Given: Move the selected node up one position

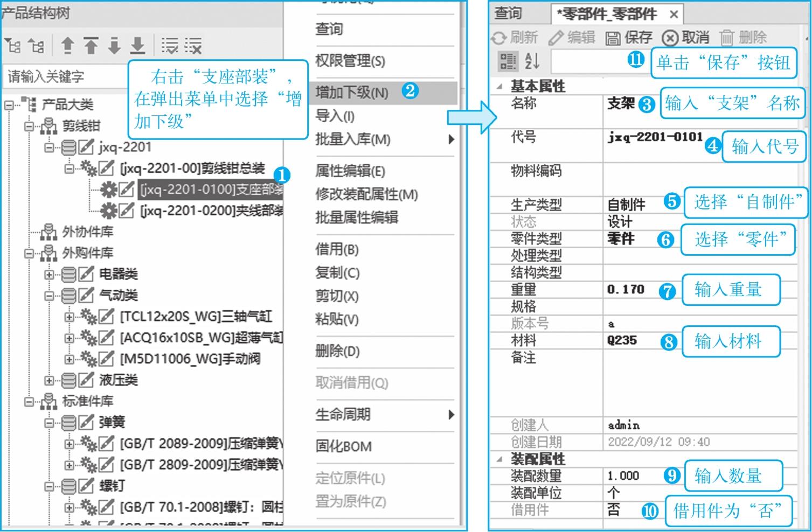Looking at the screenshot, I should click(67, 46).
